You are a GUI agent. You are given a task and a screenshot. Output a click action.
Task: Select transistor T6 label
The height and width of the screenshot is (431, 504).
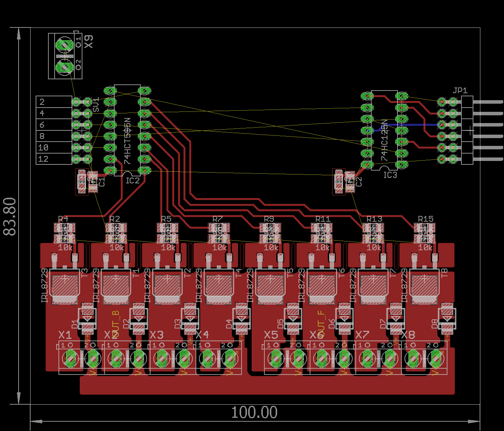341,273
